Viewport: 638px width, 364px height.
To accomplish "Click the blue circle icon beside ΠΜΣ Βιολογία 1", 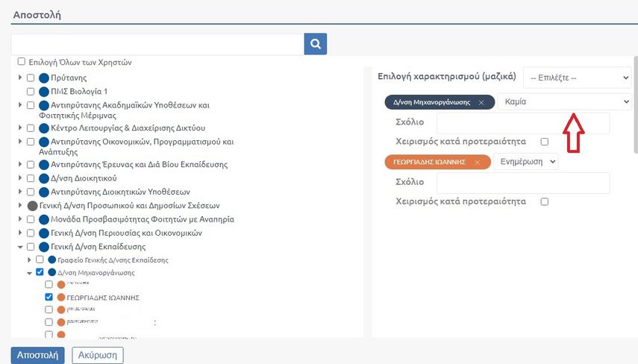I will [x=43, y=91].
